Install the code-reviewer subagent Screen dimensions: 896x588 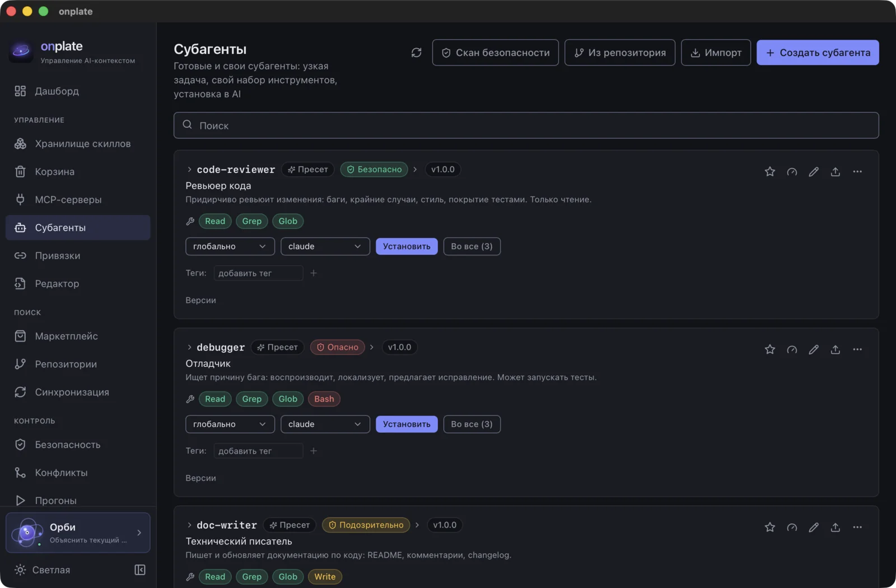[x=407, y=246]
